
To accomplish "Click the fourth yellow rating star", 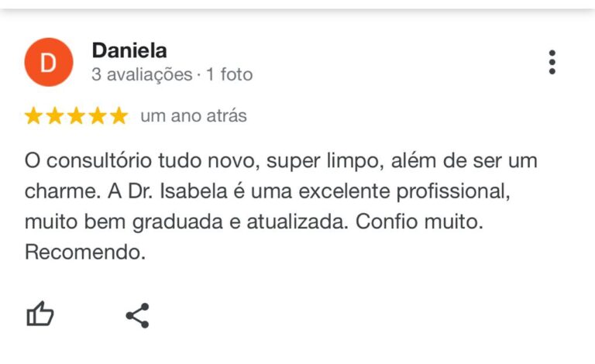I will pyautogui.click(x=97, y=116).
